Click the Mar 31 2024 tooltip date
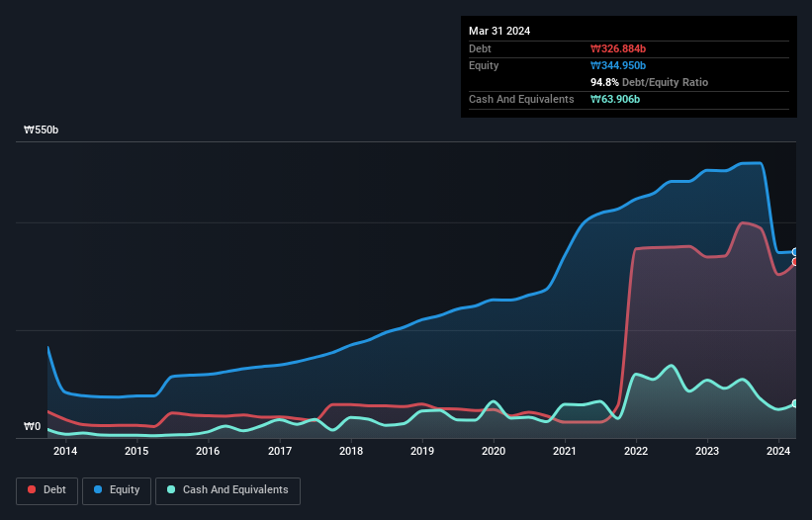Viewport: 812px width, 520px height. click(499, 31)
